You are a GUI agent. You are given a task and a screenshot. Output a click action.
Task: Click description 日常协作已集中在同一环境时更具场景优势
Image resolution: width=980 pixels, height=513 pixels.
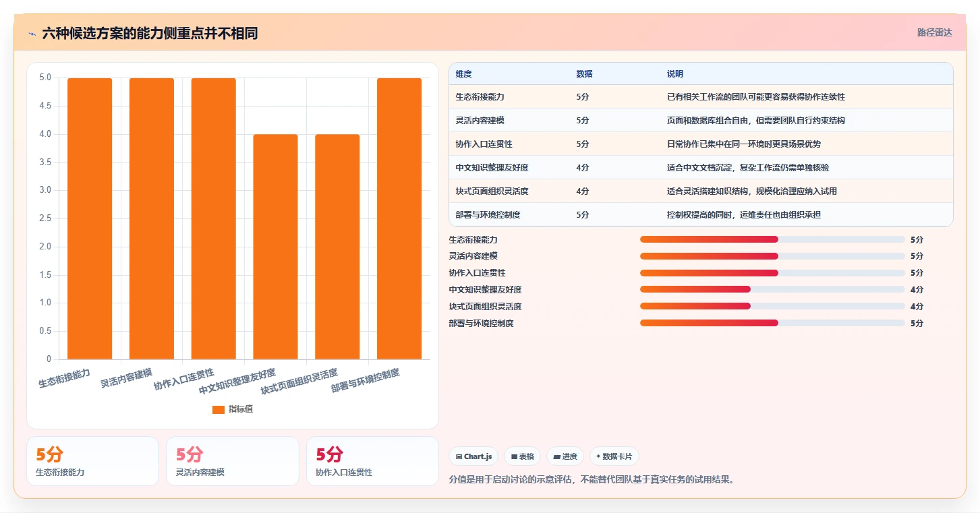(744, 144)
